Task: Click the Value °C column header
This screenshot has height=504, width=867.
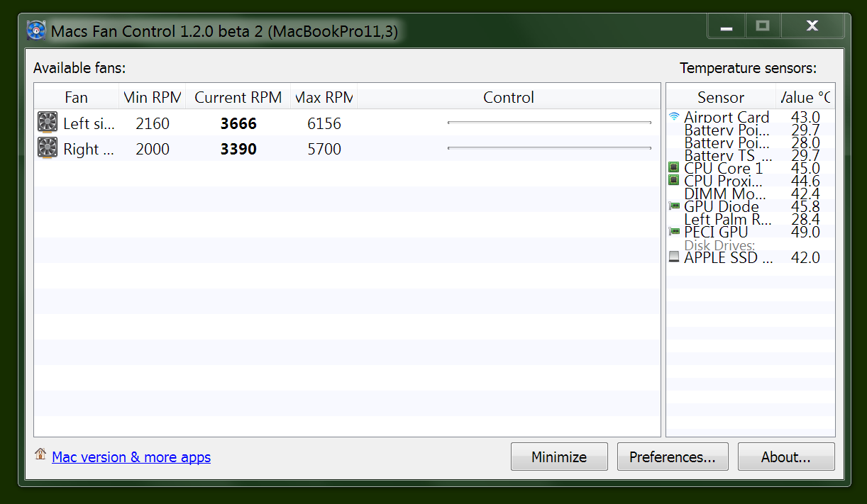Action: pos(805,97)
